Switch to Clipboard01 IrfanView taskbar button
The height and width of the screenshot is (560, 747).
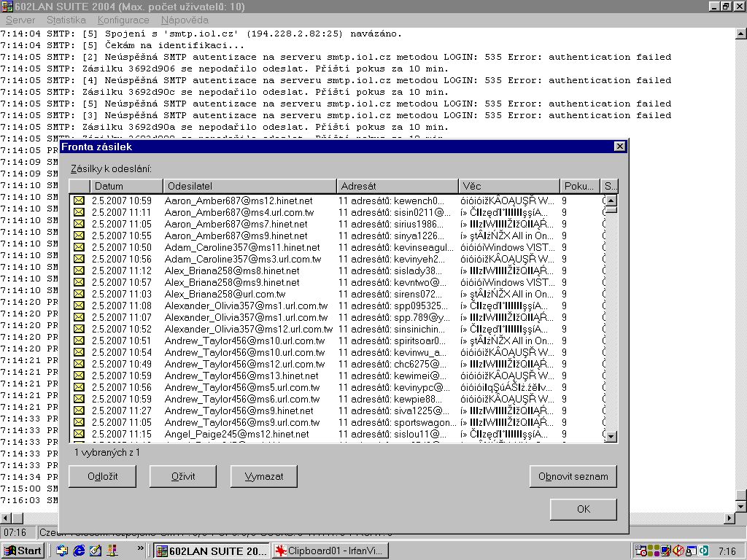330,551
